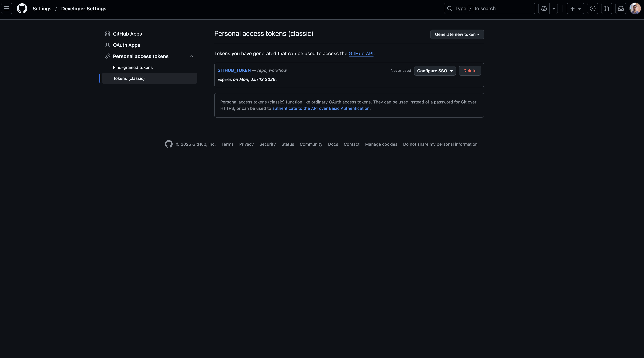
Task: Open the hamburger navigation menu
Action: [x=7, y=8]
